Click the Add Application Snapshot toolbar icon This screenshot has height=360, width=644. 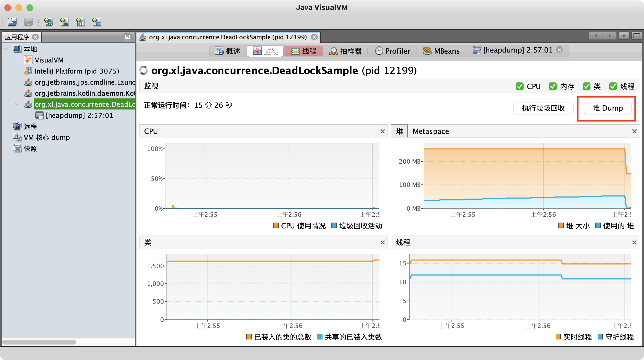click(x=96, y=22)
